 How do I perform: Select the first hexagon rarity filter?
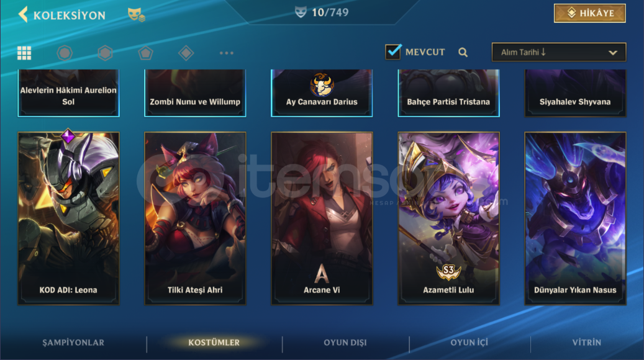pyautogui.click(x=65, y=53)
